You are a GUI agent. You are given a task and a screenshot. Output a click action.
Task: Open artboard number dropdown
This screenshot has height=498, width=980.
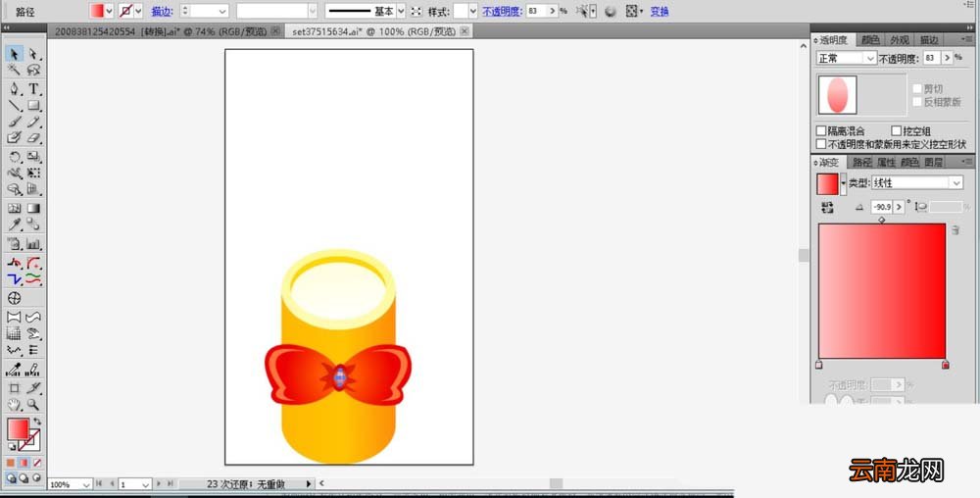[x=145, y=484]
